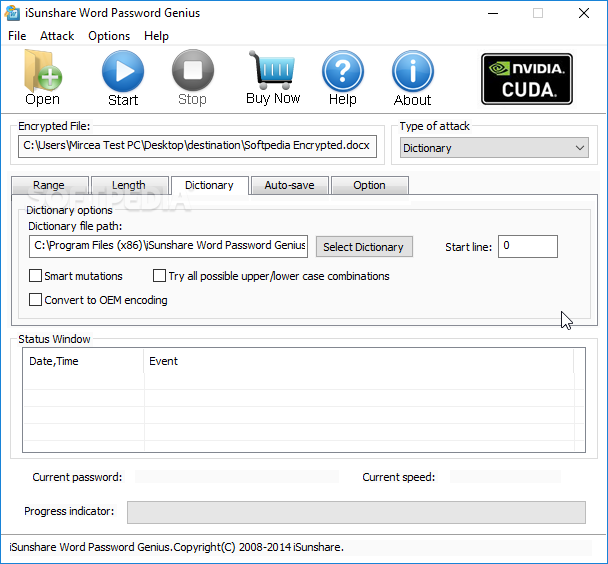This screenshot has height=564, width=608.
Task: Click the NVIDIA CUDA logo
Action: point(527,79)
